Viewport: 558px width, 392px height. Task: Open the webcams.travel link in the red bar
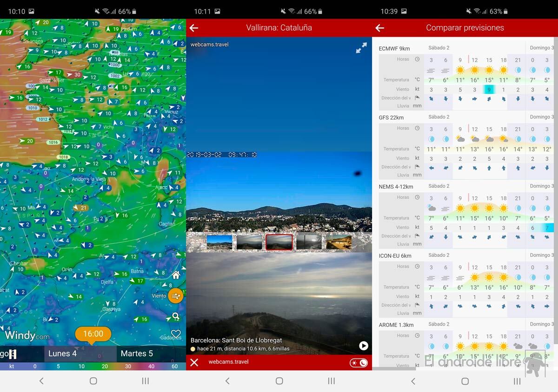tap(228, 362)
